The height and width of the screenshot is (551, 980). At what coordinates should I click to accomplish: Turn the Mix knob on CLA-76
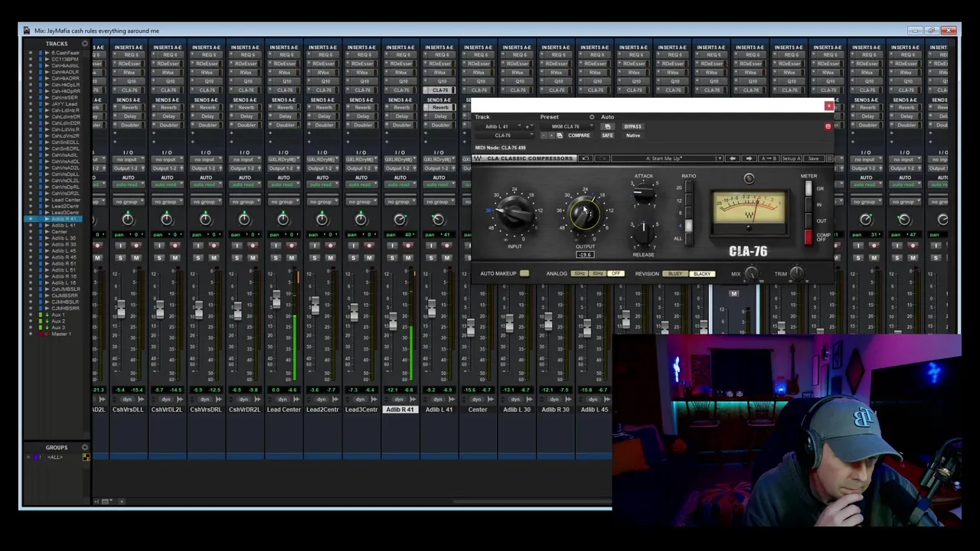coord(751,273)
